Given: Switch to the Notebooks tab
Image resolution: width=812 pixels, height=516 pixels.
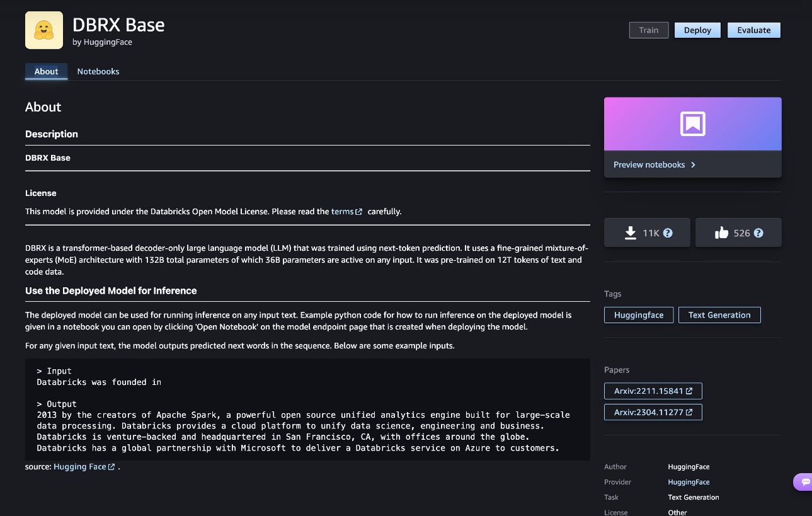Looking at the screenshot, I should [98, 71].
